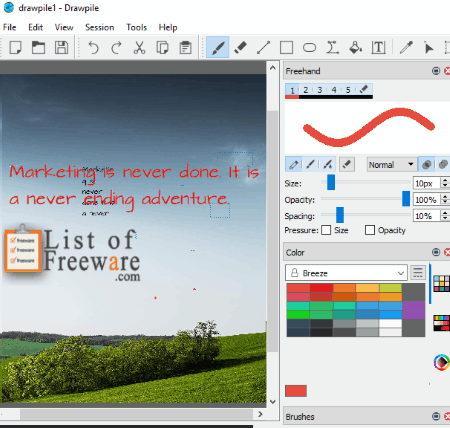The height and width of the screenshot is (428, 450).
Task: Choose soft round brush mode
Action: pos(310,164)
